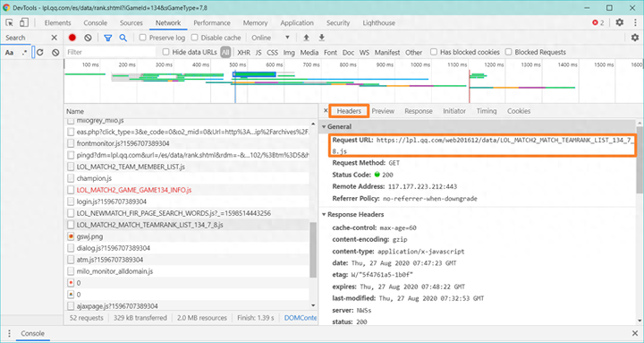Open search with the magnifier icon
The image size is (644, 343).
[123, 38]
